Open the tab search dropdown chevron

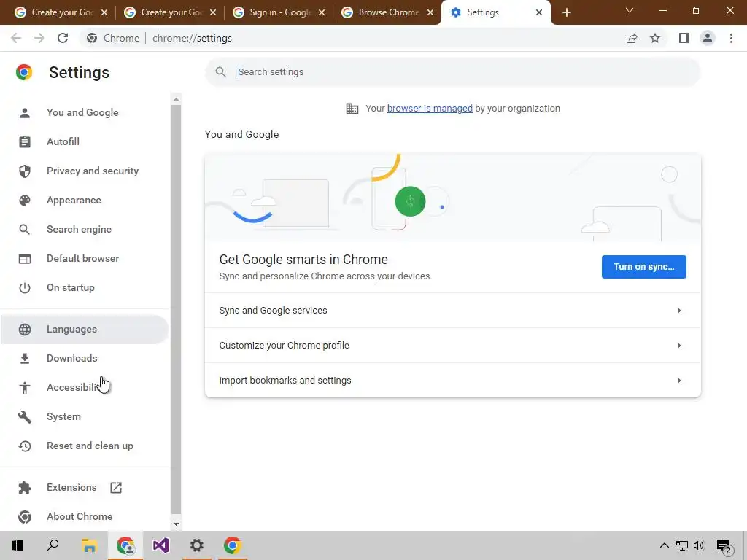point(630,10)
